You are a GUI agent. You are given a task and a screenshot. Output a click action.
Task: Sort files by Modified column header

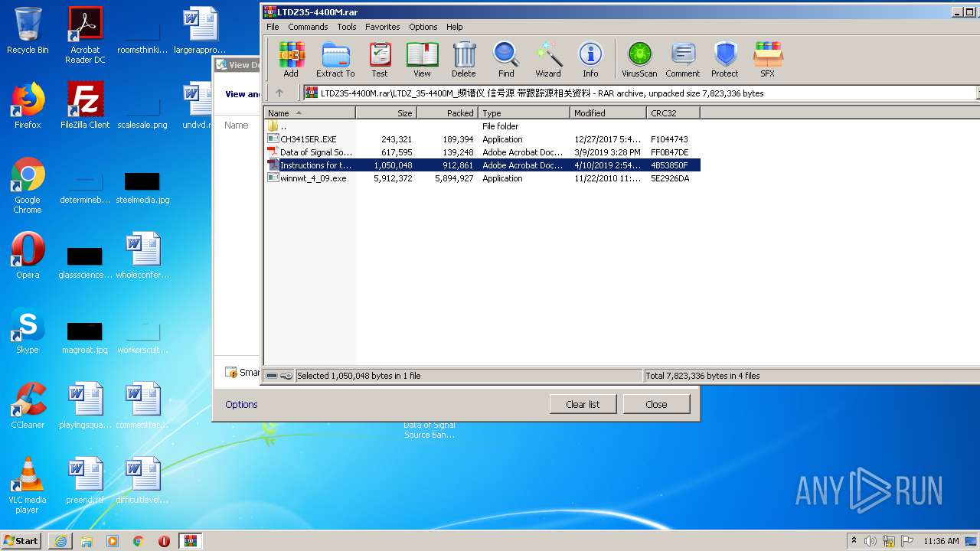[x=609, y=112]
